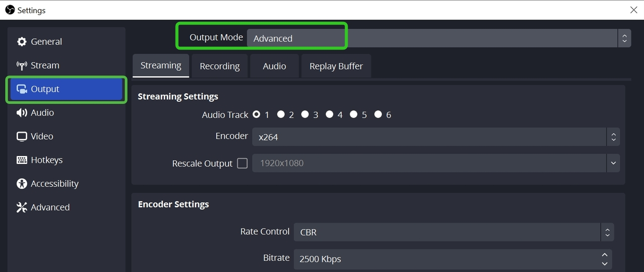Viewport: 644px width, 272px height.
Task: Open the Output Mode dropdown
Action: point(433,38)
